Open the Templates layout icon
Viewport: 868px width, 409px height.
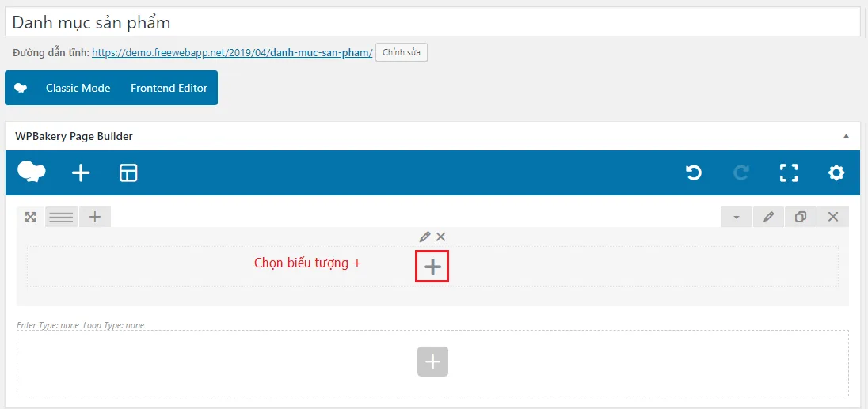click(128, 173)
